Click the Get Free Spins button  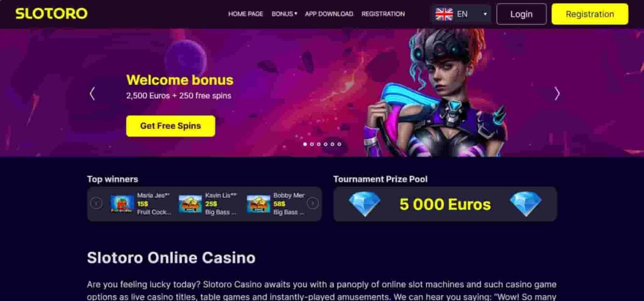[170, 126]
